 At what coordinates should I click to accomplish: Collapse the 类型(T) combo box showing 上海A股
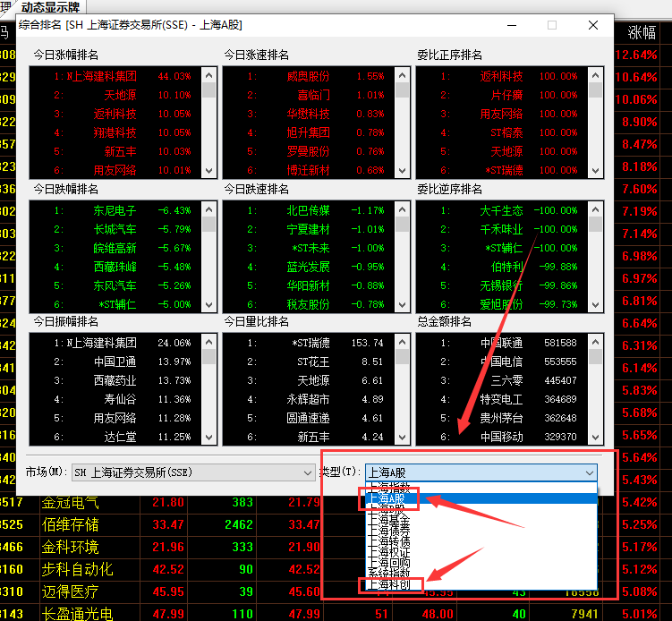tap(590, 472)
